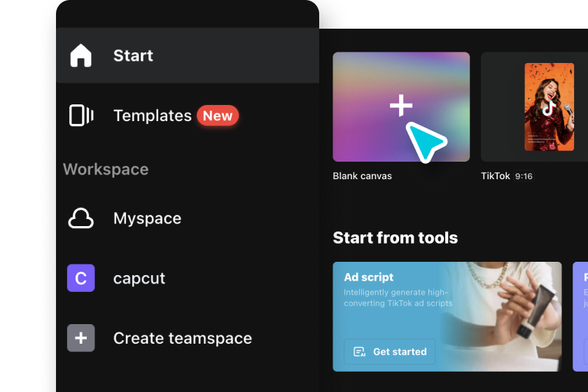Click the TikTok logo on preview
Image resolution: width=588 pixels, height=392 pixels.
coord(549,108)
